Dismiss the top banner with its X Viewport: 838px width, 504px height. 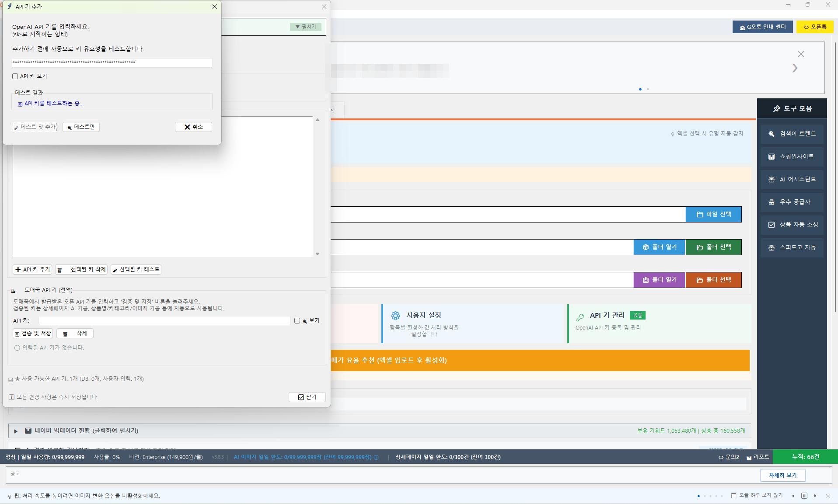coord(801,54)
